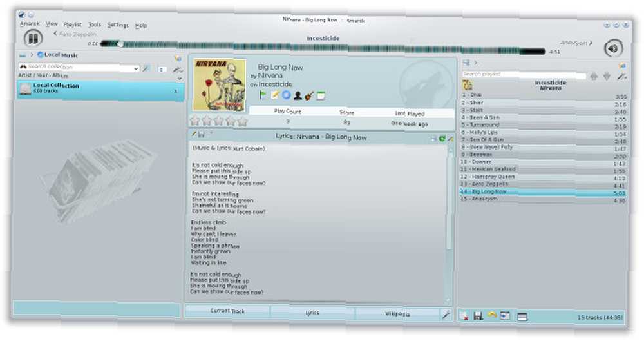Click the edit track details pencil icon
Viewport: 644px width, 341px height.
click(x=275, y=95)
